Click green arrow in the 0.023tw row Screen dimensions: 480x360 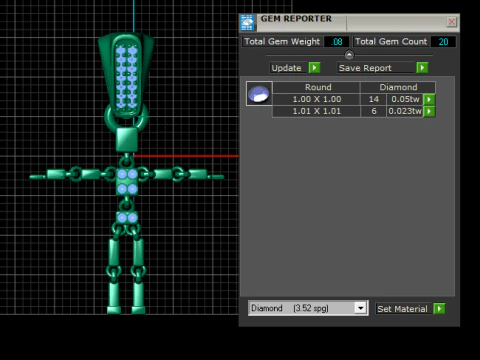[429, 111]
